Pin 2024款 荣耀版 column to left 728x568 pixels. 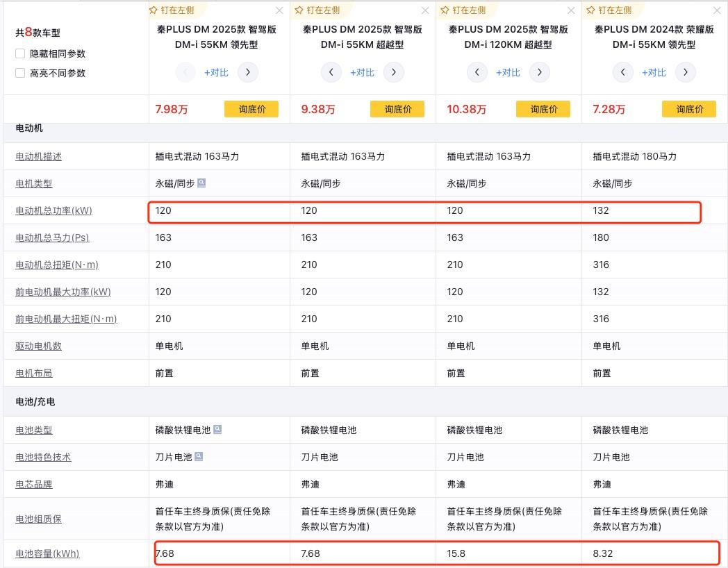[x=609, y=10]
